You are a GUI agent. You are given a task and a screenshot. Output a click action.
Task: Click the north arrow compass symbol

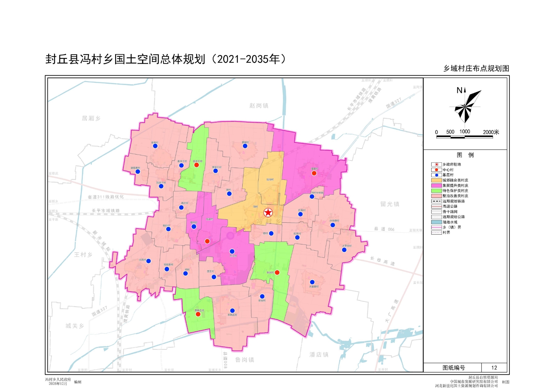[466, 105]
